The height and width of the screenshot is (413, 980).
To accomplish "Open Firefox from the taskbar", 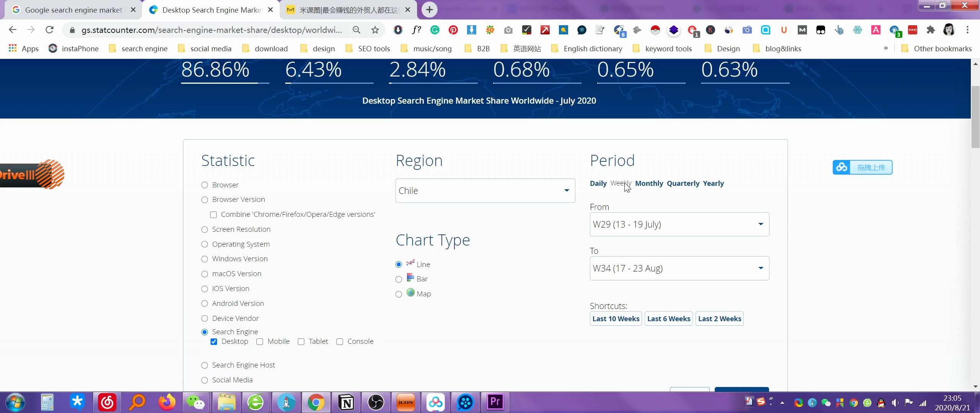I will (x=167, y=402).
